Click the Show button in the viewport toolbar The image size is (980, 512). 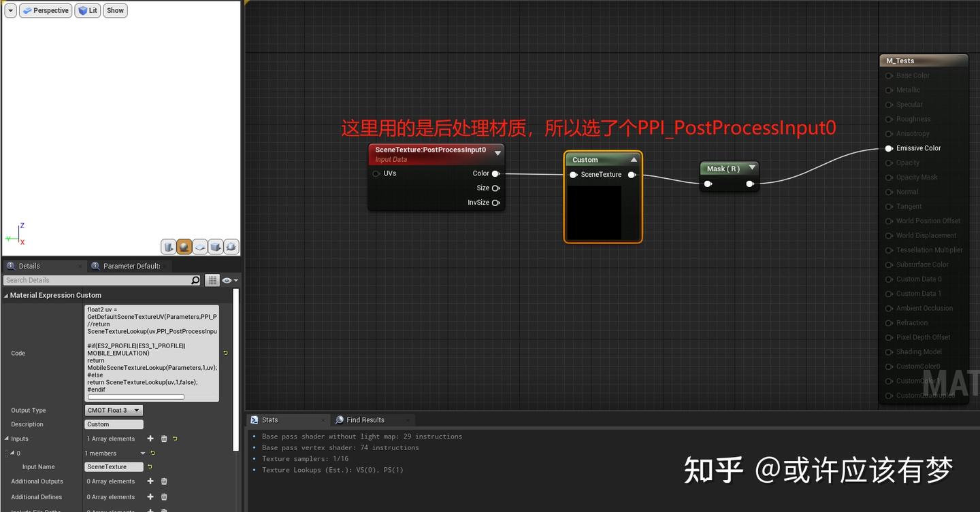[x=114, y=10]
